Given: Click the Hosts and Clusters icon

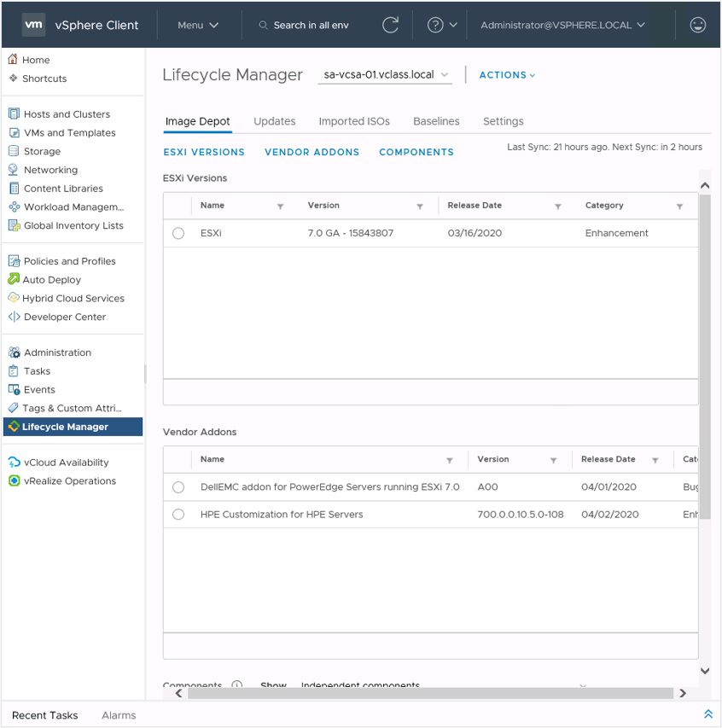Looking at the screenshot, I should [14, 114].
